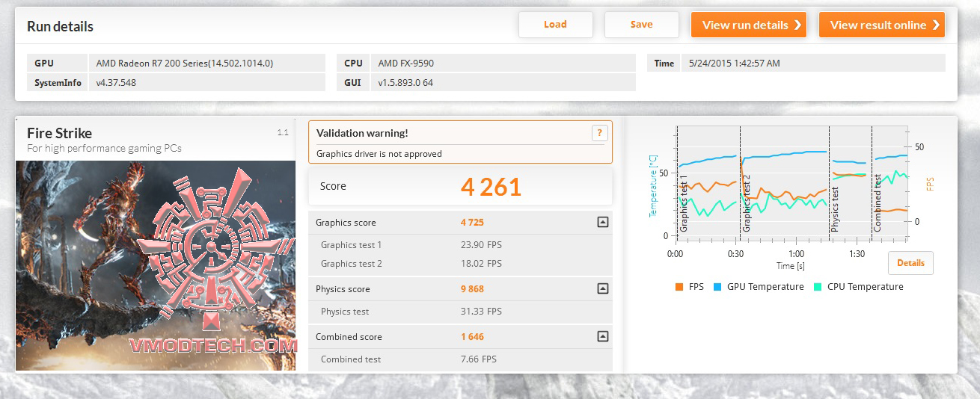Click Graphics test 1 result 23.90 FPS
Image resolution: width=980 pixels, height=399 pixels.
481,245
